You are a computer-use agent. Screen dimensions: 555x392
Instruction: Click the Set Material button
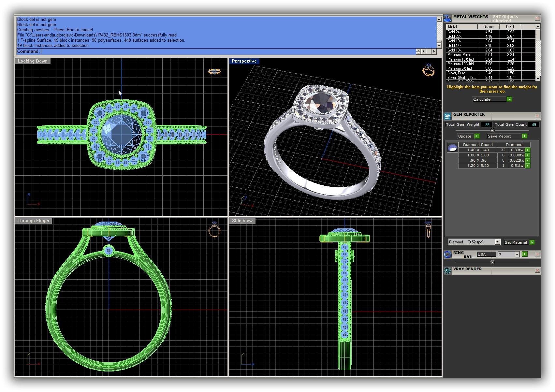coord(516,242)
